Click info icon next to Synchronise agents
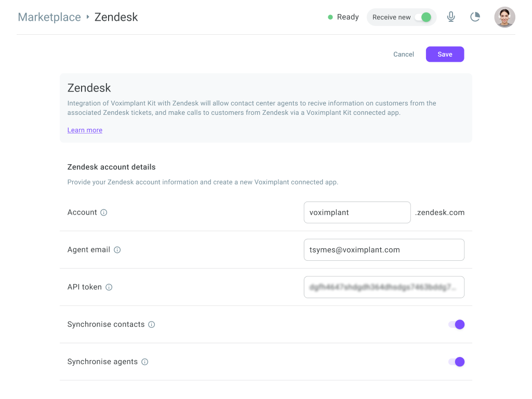The width and height of the screenshot is (532, 399). pyautogui.click(x=145, y=362)
